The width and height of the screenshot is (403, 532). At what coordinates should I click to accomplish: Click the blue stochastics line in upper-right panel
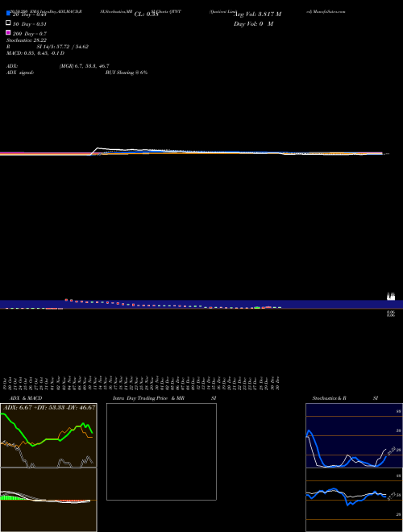pyautogui.click(x=346, y=449)
